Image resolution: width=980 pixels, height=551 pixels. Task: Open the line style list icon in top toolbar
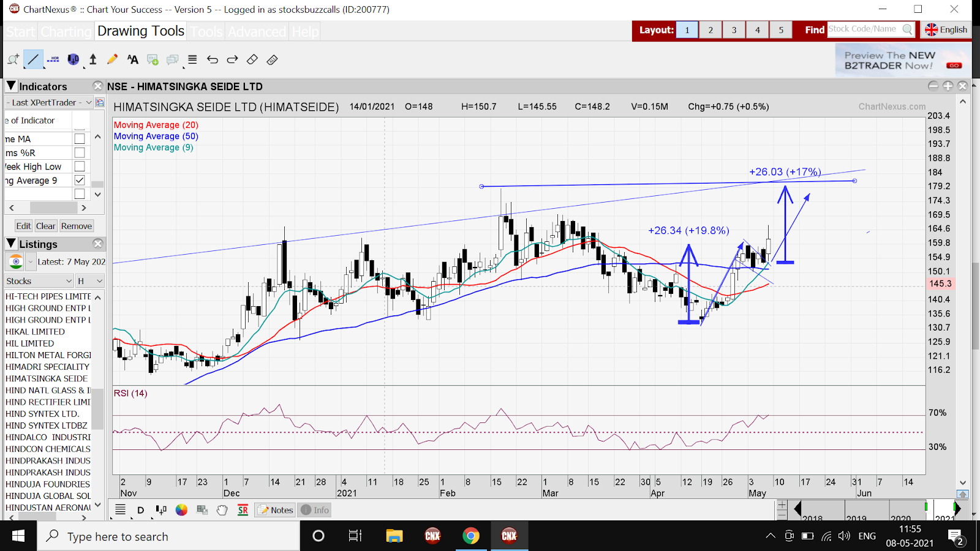[192, 59]
